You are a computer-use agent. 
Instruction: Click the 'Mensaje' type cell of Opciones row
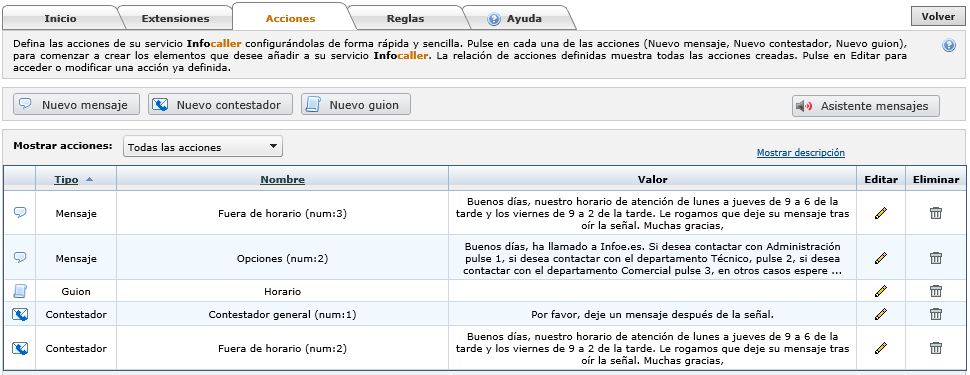tap(75, 257)
